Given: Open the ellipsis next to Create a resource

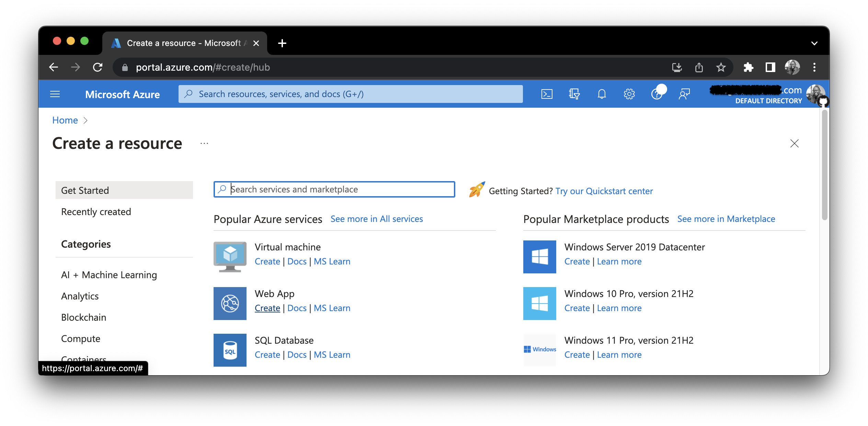Looking at the screenshot, I should coord(204,143).
